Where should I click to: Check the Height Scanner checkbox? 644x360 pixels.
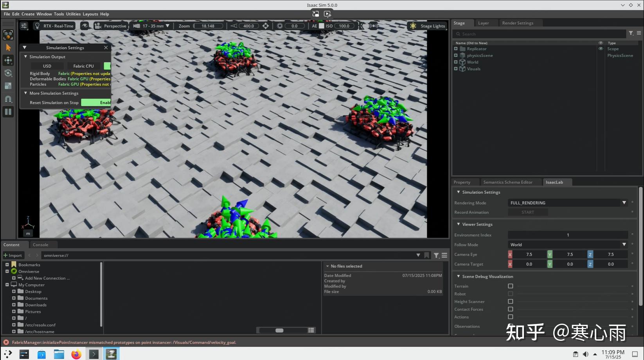click(x=510, y=301)
